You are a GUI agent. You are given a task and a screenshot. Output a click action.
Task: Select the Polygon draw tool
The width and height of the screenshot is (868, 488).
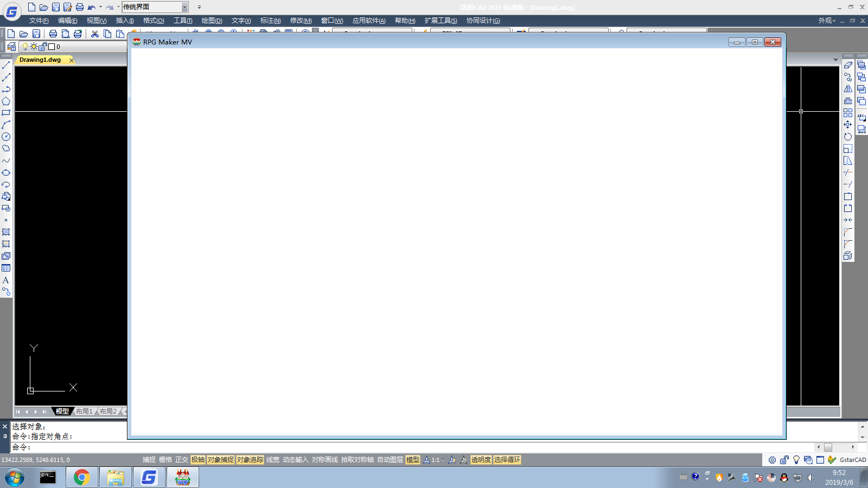pyautogui.click(x=6, y=101)
